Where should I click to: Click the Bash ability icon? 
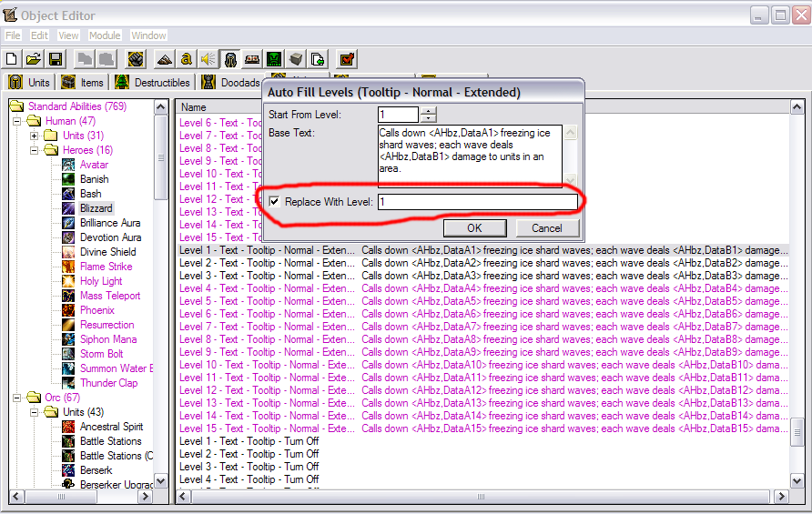point(68,194)
